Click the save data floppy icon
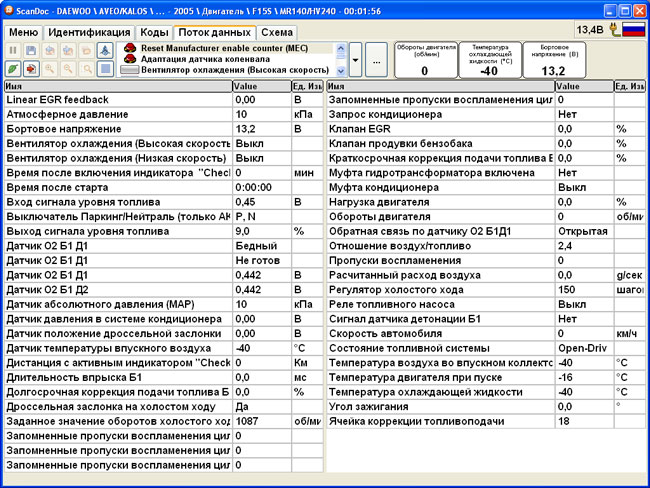650x488 pixels. coord(32,50)
